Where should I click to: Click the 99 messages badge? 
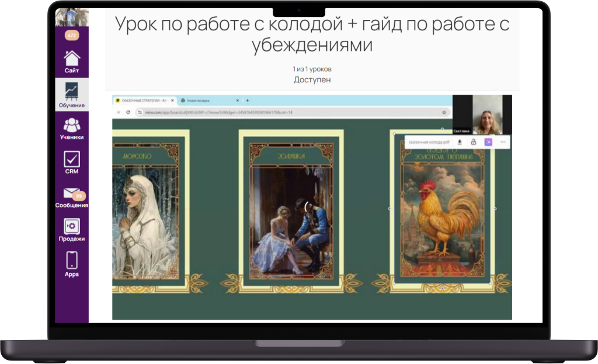point(79,196)
